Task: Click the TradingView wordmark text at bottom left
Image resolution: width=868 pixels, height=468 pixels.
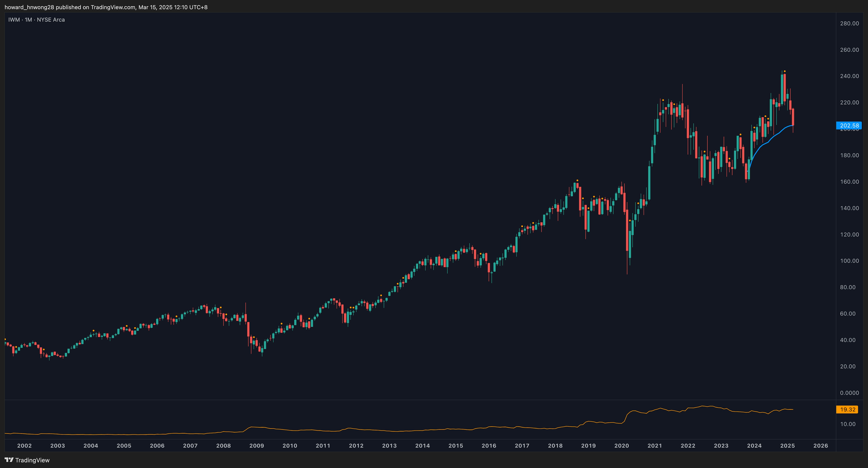Action: click(x=32, y=460)
